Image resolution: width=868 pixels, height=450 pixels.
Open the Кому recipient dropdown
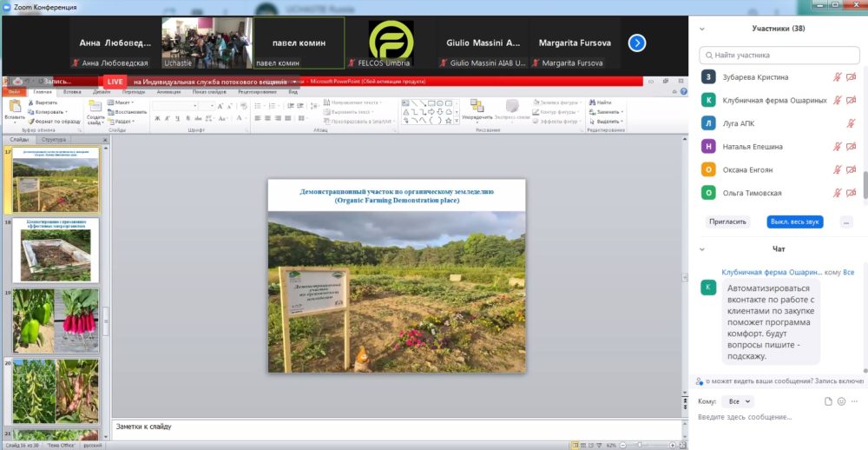click(737, 401)
